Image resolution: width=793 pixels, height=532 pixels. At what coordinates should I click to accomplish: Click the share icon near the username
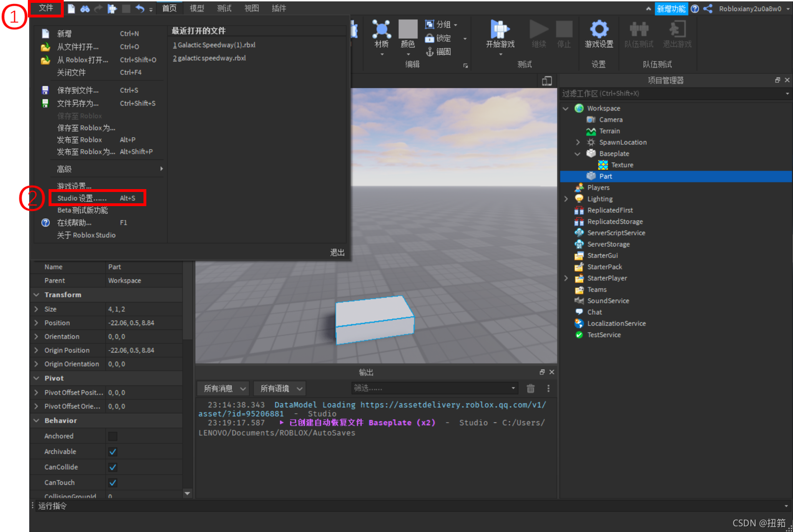(x=708, y=8)
